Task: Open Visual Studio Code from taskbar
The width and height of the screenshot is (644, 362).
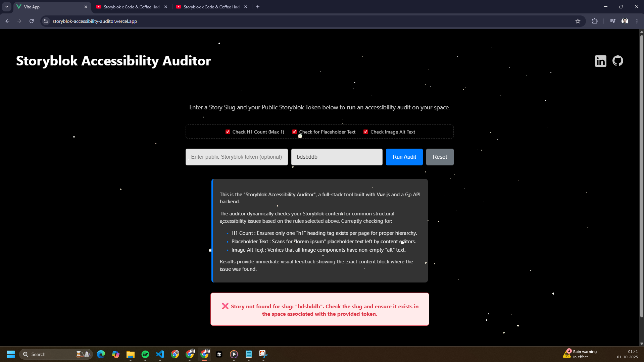Action: (160, 354)
